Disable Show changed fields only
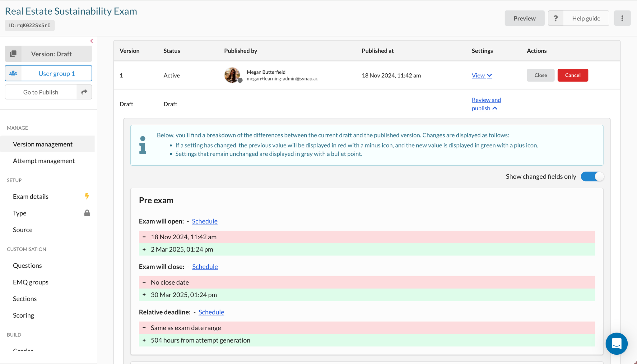Screen dimensions: 637x364 [592, 176]
